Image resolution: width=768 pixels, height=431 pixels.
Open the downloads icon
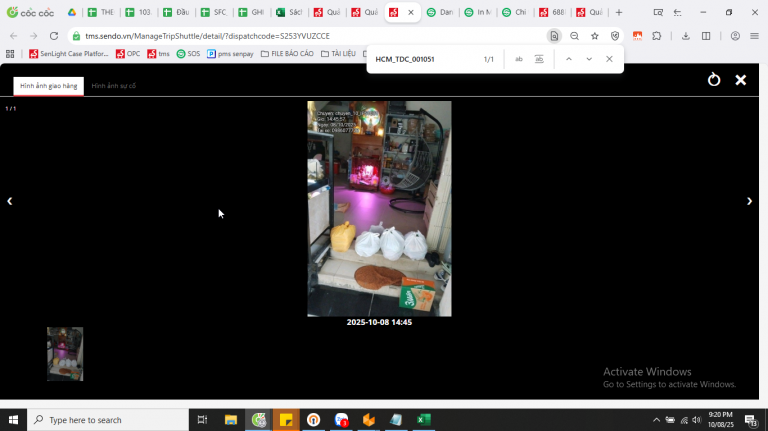[686, 36]
